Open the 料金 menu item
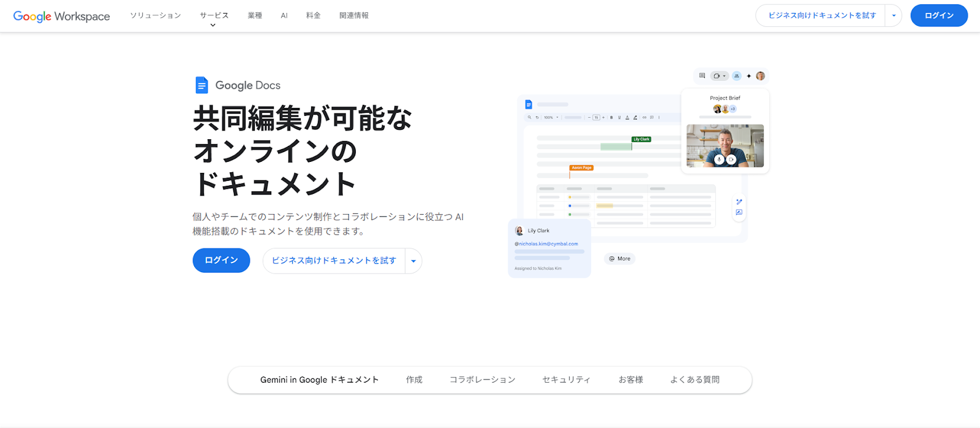980x428 pixels. click(x=313, y=15)
